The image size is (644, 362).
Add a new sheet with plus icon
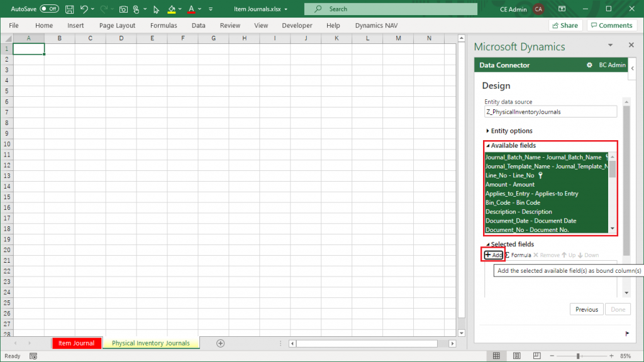point(221,343)
